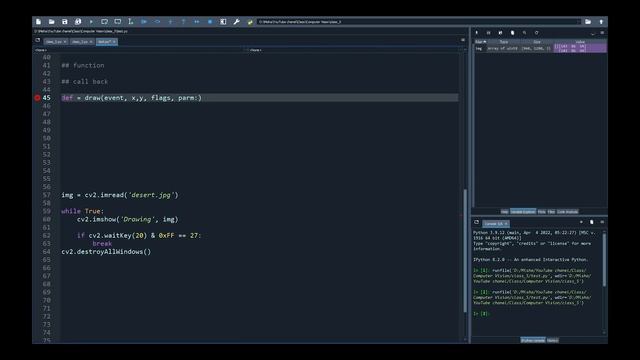
Task: Open IPython console options menu
Action: pyautogui.click(x=602, y=222)
